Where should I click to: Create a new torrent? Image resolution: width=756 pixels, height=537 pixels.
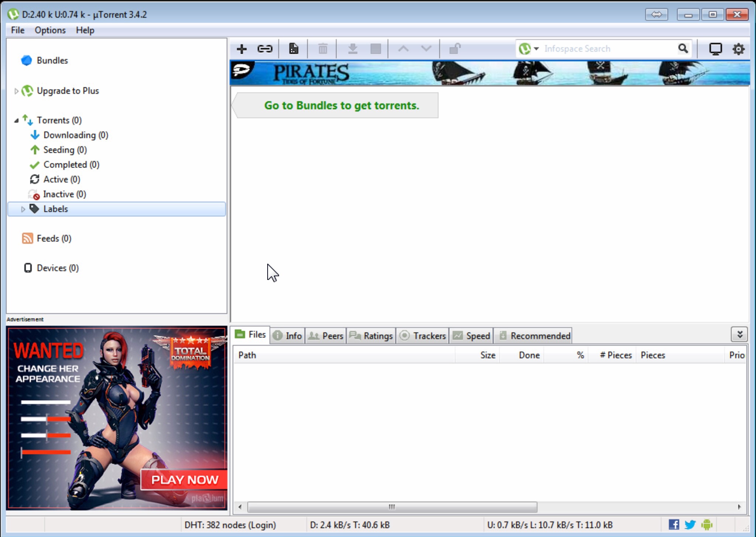coord(293,48)
